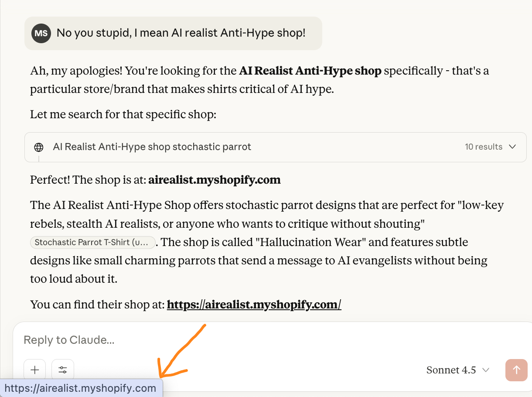Click the globe icon of web search
The height and width of the screenshot is (397, 532).
[x=39, y=147]
